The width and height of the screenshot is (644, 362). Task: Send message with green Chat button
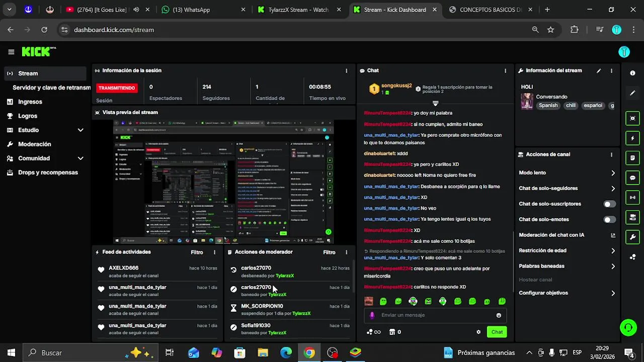pyautogui.click(x=497, y=332)
